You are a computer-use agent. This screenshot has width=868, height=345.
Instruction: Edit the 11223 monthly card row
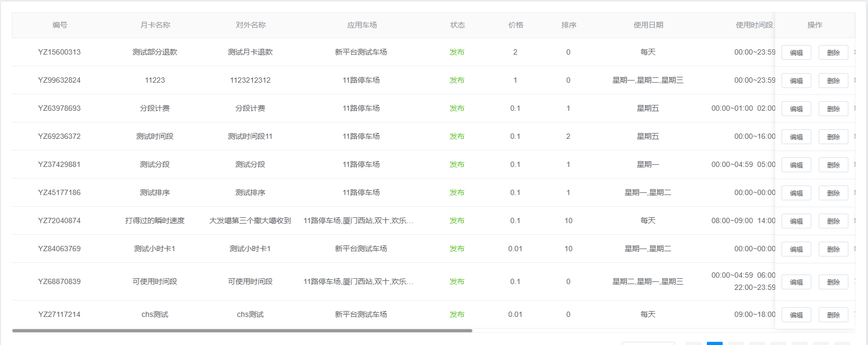[x=796, y=81]
